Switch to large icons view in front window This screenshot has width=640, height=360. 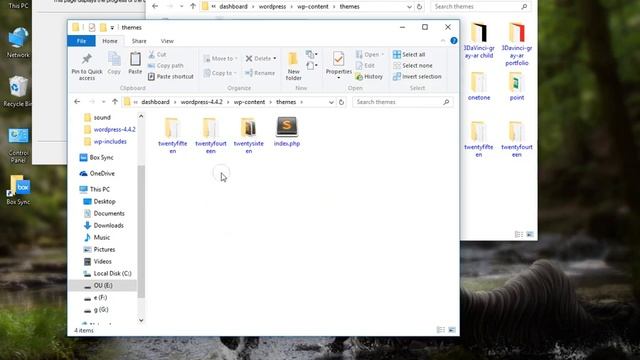[x=452, y=330]
